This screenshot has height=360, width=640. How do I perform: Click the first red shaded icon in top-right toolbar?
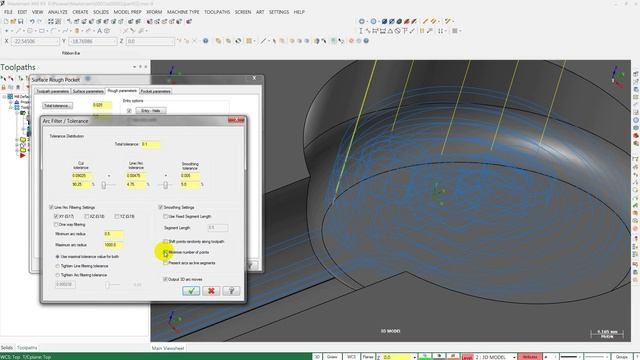(407, 22)
